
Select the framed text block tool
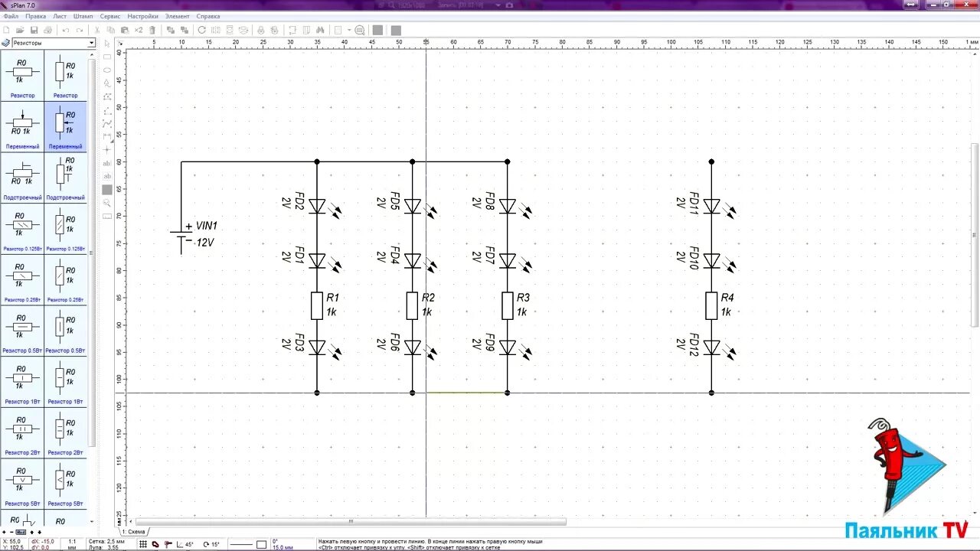(107, 176)
